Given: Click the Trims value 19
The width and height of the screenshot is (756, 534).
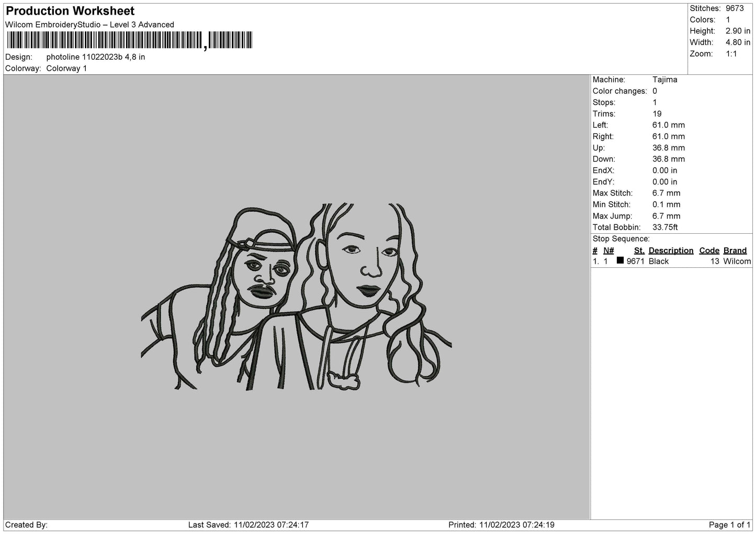Looking at the screenshot, I should tap(657, 113).
